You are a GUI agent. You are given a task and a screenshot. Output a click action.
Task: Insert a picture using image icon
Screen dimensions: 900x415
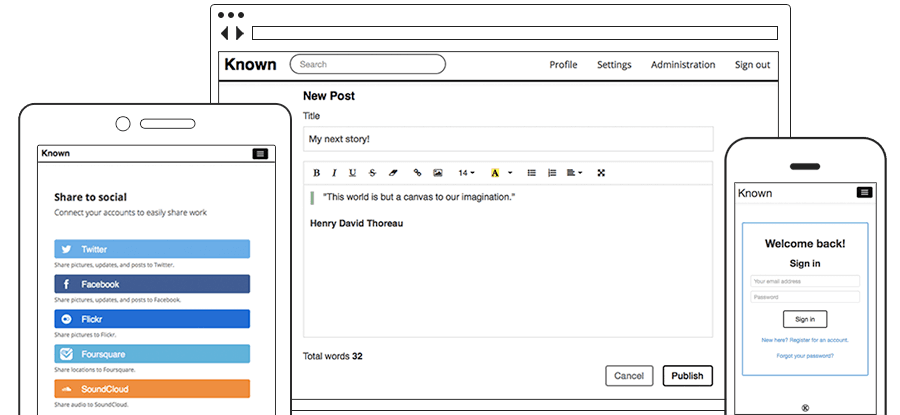[437, 173]
